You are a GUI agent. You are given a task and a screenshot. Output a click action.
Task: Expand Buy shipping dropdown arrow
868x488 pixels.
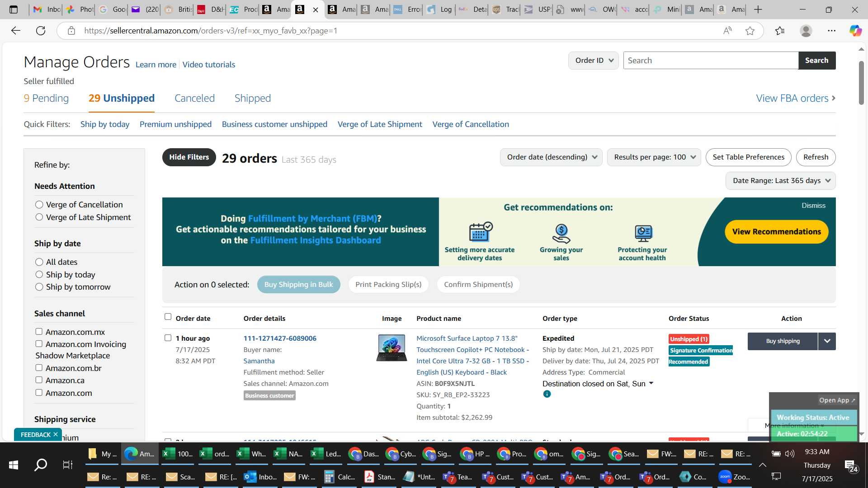[x=827, y=341]
